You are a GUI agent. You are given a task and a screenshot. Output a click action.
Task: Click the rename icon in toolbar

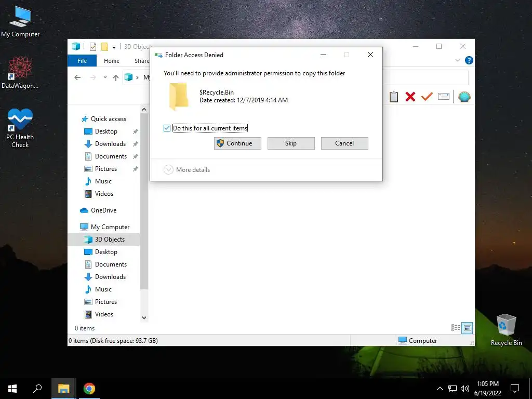(444, 97)
